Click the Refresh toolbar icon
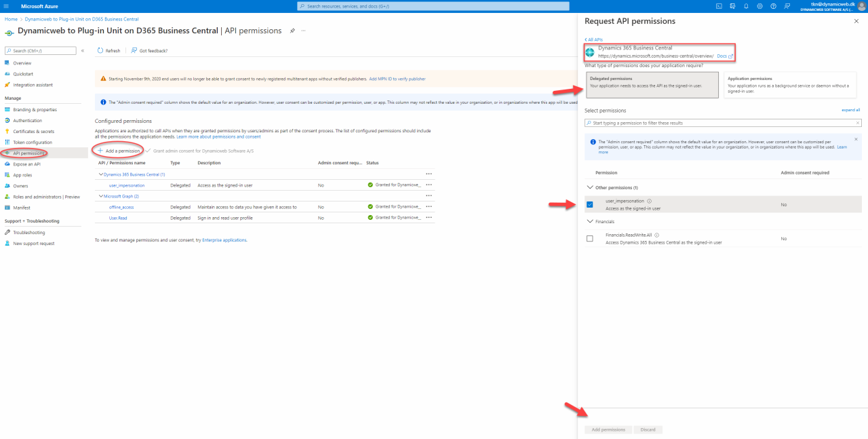 (101, 51)
